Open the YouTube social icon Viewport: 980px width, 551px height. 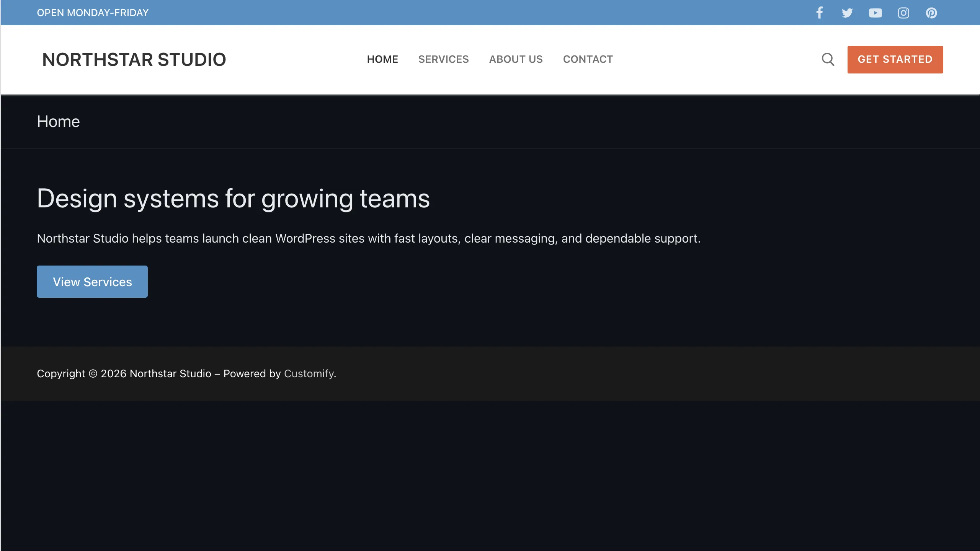coord(875,13)
